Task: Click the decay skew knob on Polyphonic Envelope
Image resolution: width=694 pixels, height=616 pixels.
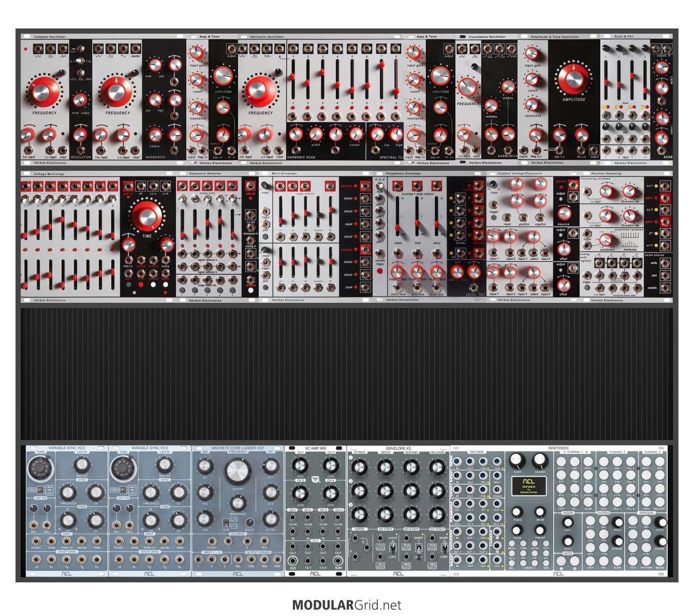Action: coord(436,272)
